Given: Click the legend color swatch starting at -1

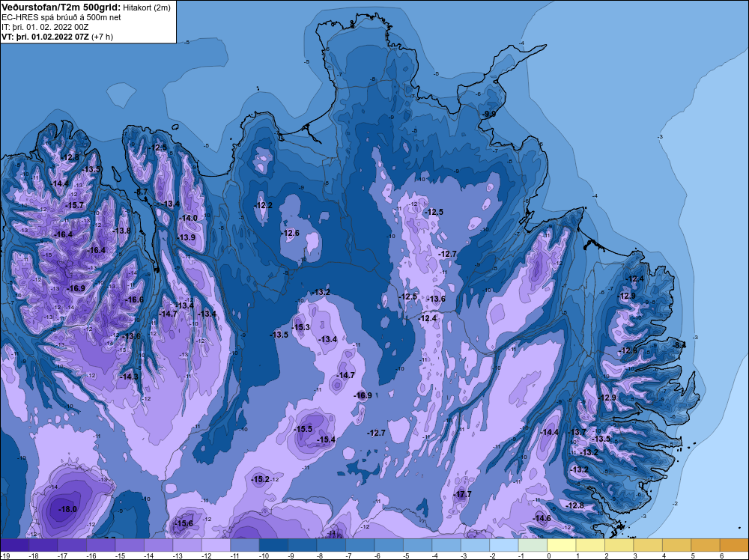Looking at the screenshot, I should coord(533,545).
